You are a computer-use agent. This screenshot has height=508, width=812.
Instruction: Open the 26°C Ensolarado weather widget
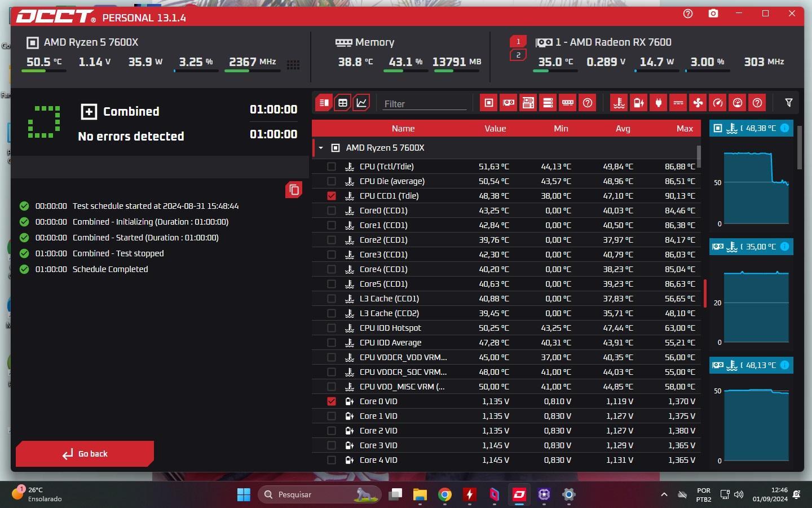[37, 494]
